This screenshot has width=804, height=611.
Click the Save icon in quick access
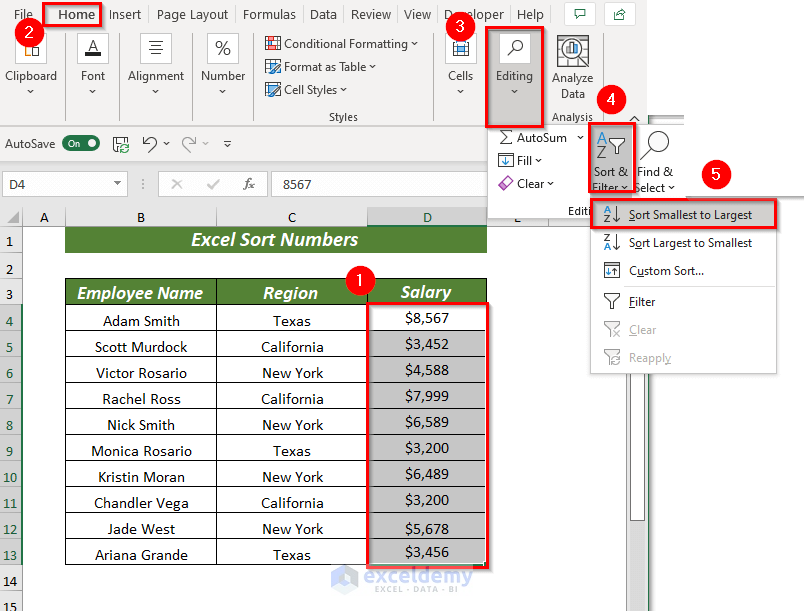(x=121, y=145)
